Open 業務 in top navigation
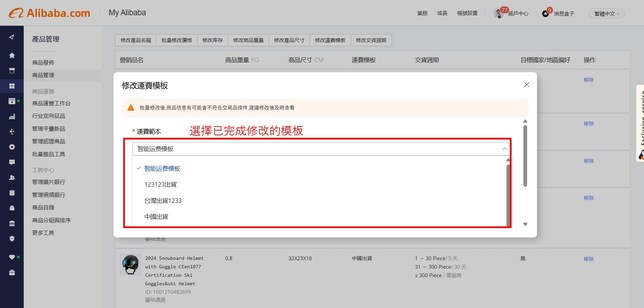Image resolution: width=644 pixels, height=308 pixels. pyautogui.click(x=422, y=13)
